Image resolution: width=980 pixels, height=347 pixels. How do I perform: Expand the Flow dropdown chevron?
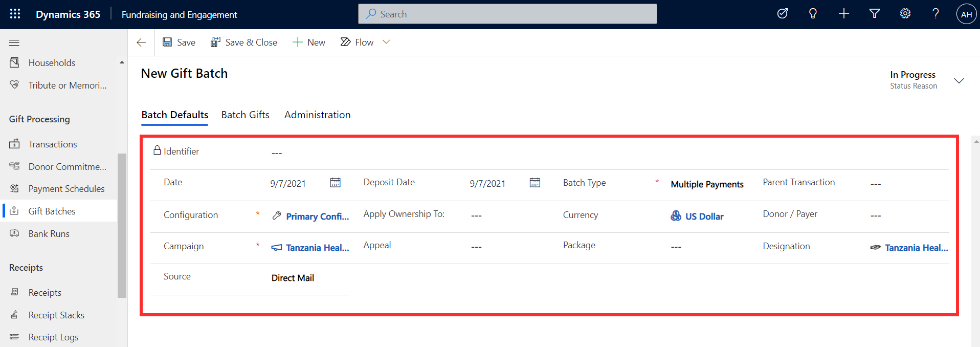[x=386, y=42]
